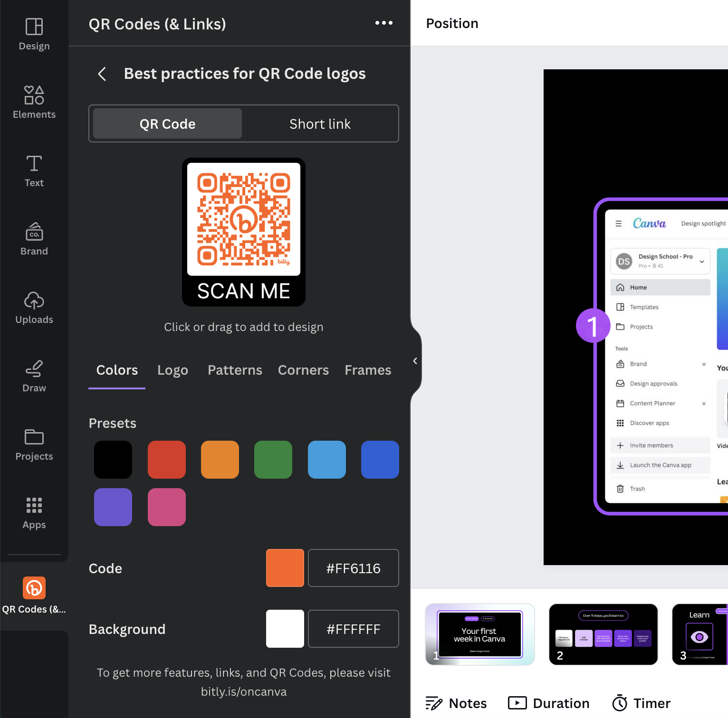Click the Canva logo on the slide

[650, 223]
